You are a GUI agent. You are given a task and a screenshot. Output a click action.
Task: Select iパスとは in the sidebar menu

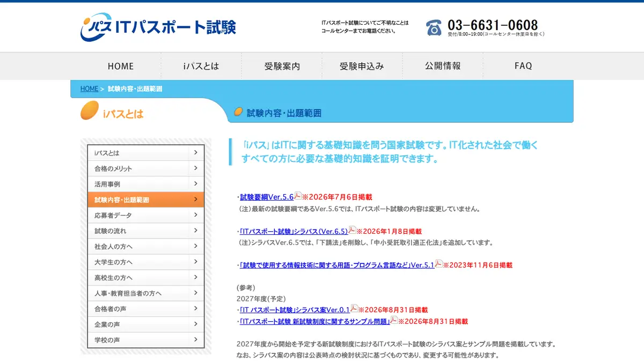(x=146, y=153)
